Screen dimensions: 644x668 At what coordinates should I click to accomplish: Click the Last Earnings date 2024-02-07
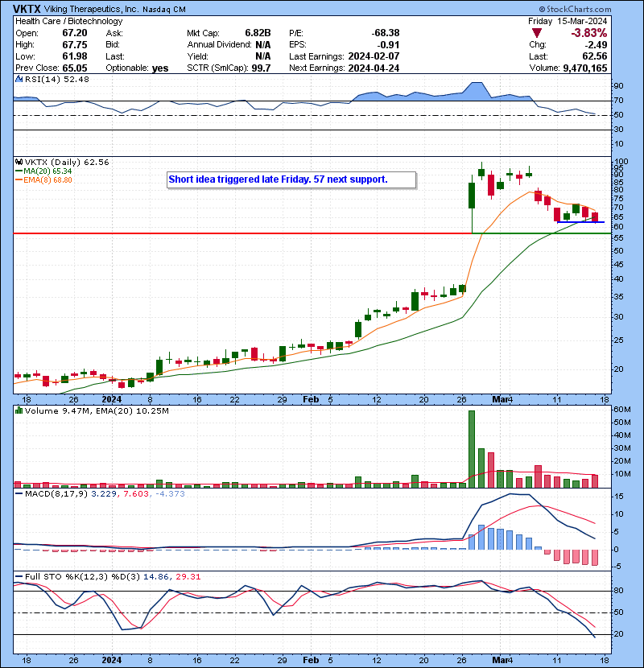point(374,56)
